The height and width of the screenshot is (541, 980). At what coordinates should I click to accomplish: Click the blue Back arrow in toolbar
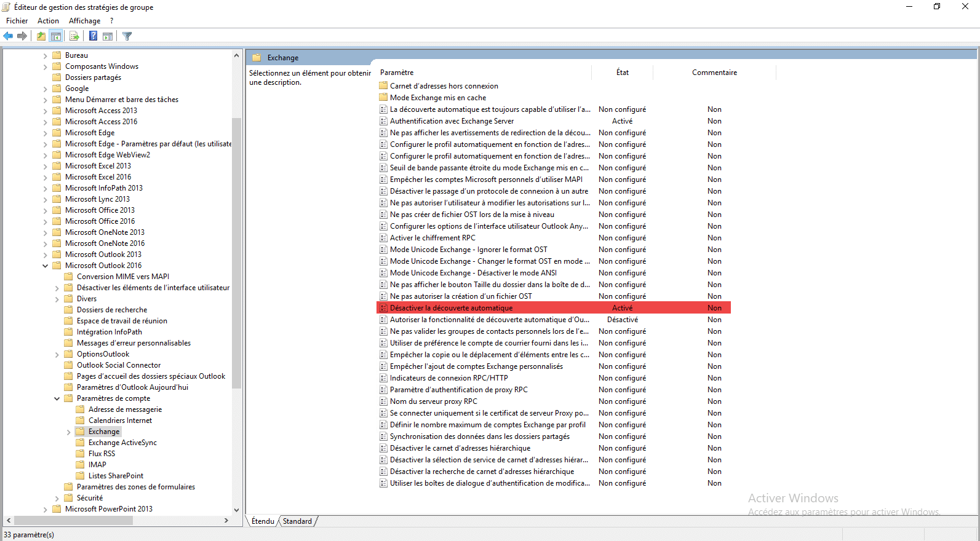[x=8, y=36]
